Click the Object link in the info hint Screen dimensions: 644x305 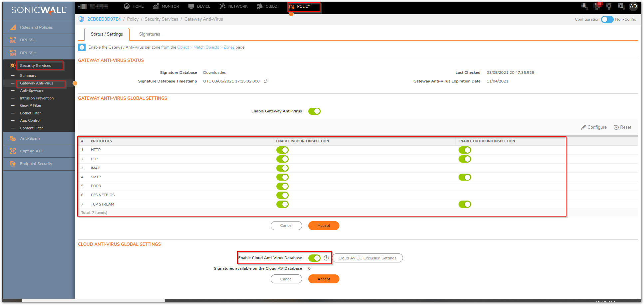coord(183,47)
